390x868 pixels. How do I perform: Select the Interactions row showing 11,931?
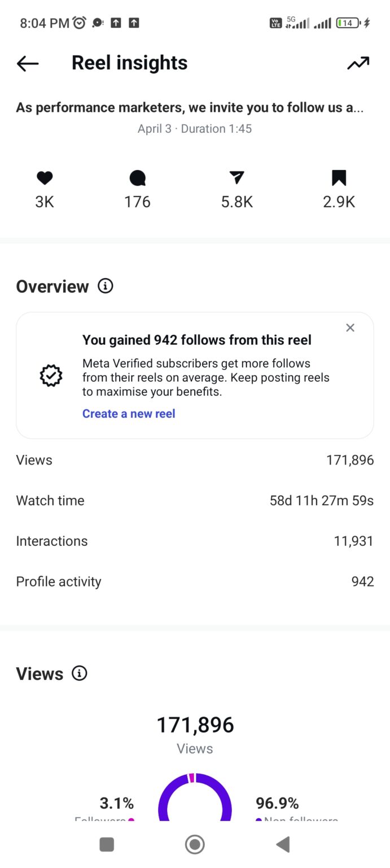(195, 541)
